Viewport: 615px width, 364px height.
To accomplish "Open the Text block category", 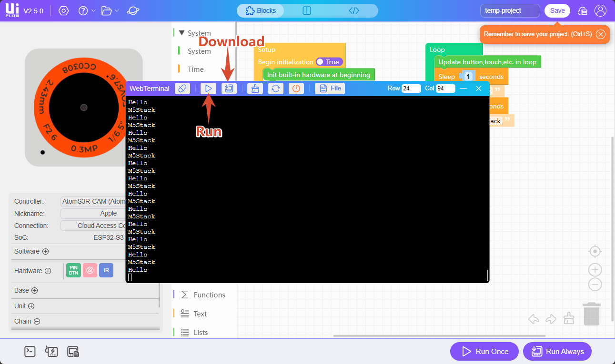I will [200, 314].
